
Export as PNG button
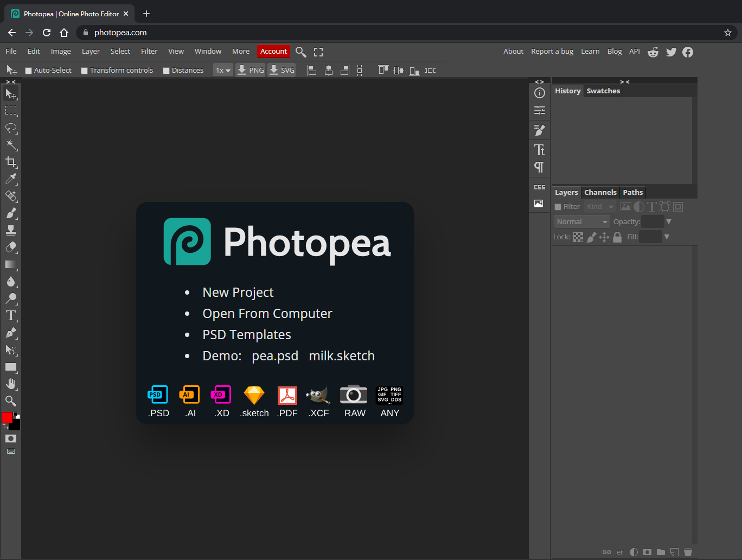(x=251, y=70)
